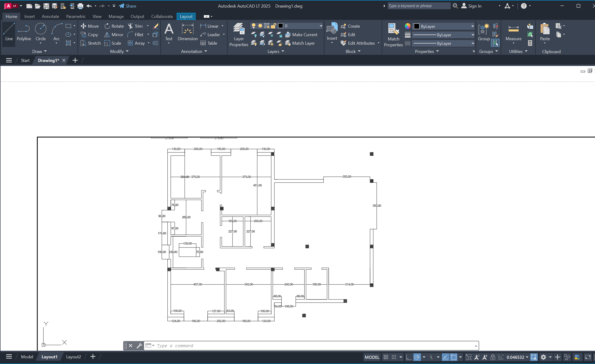Switch to Layout2 tab
Viewport: 595px width, 364px height.
[x=73, y=357]
